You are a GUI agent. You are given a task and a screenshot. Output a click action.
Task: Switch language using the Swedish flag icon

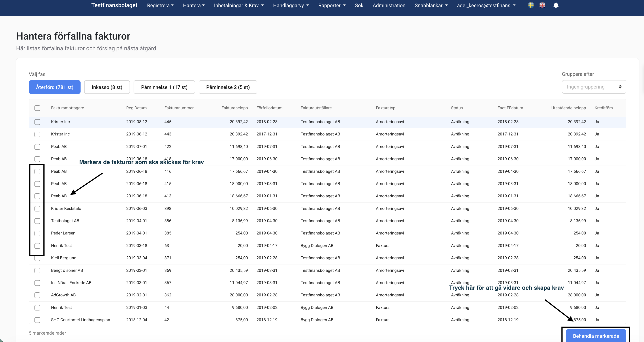[x=531, y=5]
